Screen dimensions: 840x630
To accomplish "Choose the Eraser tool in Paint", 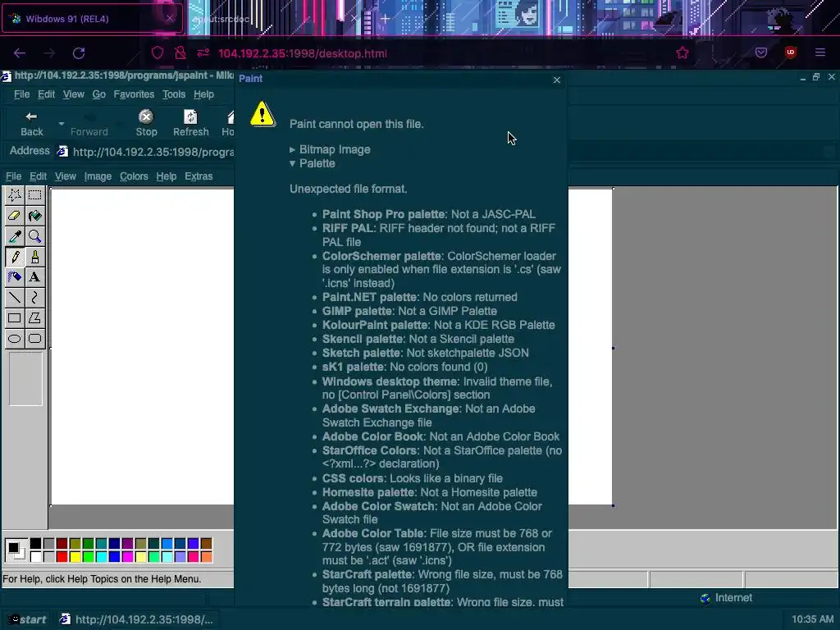I will click(x=15, y=216).
